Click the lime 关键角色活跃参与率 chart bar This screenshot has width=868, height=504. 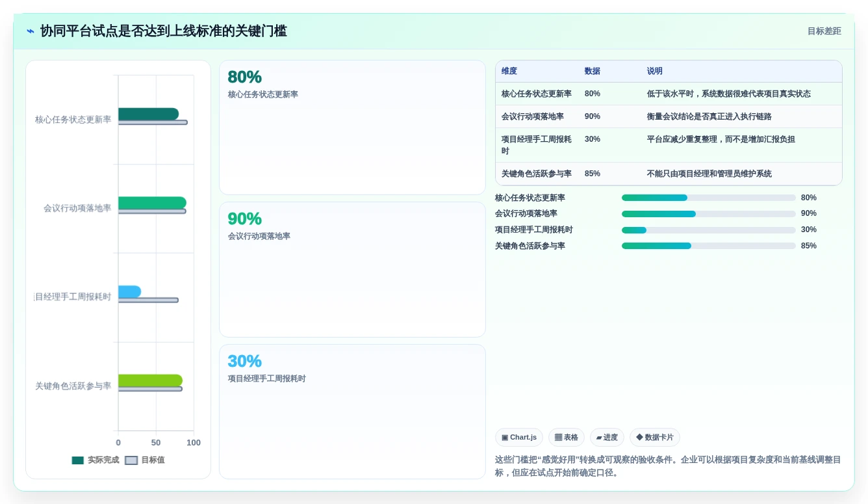[150, 380]
